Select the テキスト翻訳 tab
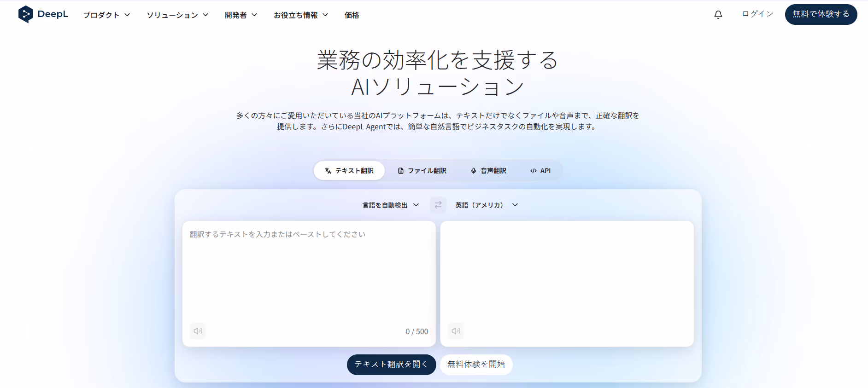 pyautogui.click(x=349, y=171)
